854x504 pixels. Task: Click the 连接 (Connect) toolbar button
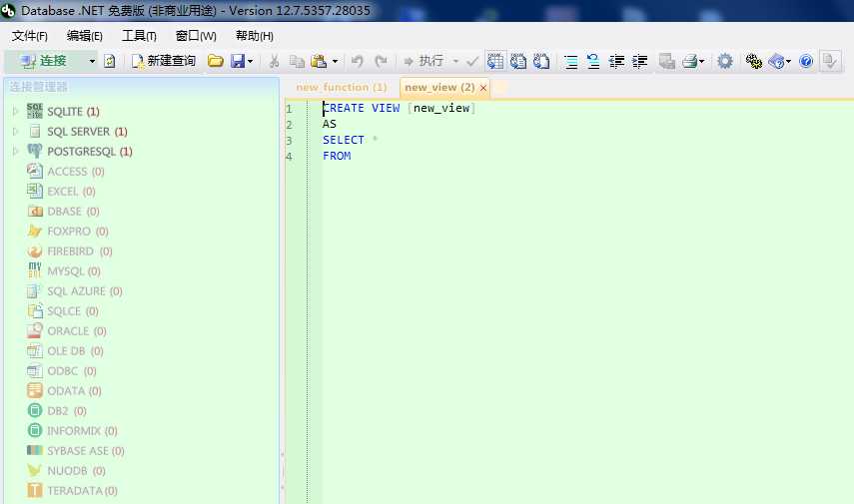coord(45,61)
